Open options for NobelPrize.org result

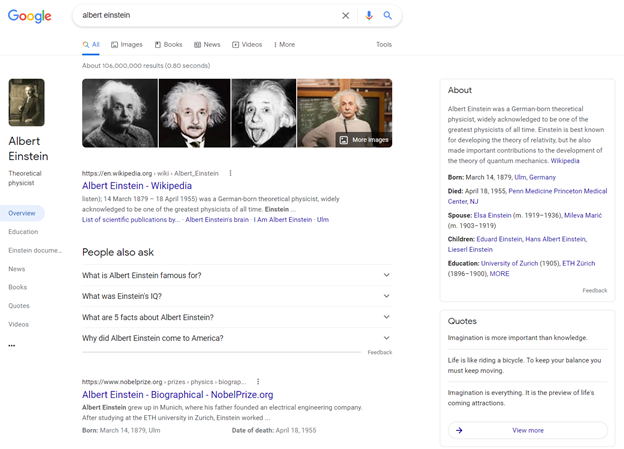(258, 382)
